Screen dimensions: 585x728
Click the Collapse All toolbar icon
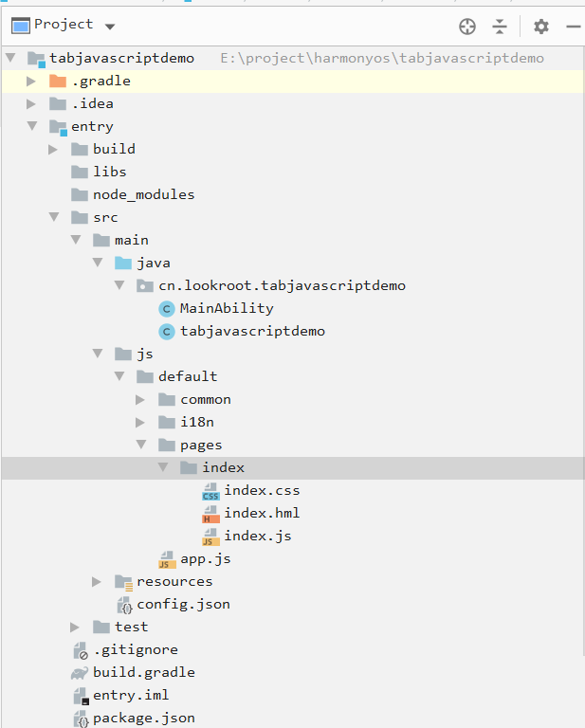point(500,27)
